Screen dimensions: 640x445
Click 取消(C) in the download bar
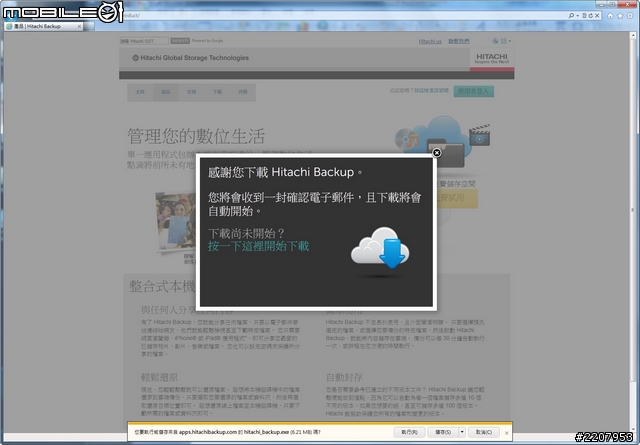click(x=484, y=432)
